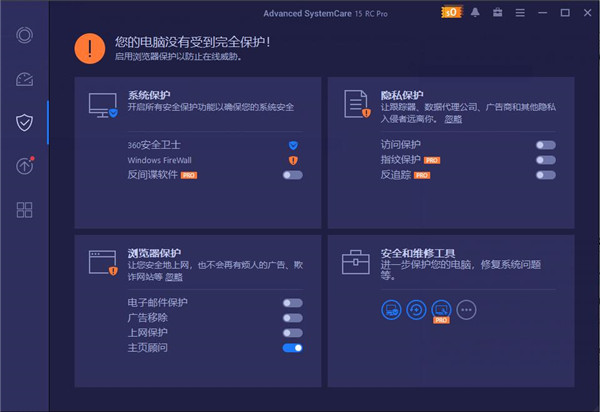This screenshot has height=412, width=600.
Task: Enable the 反追踪 toggle
Action: pos(546,175)
